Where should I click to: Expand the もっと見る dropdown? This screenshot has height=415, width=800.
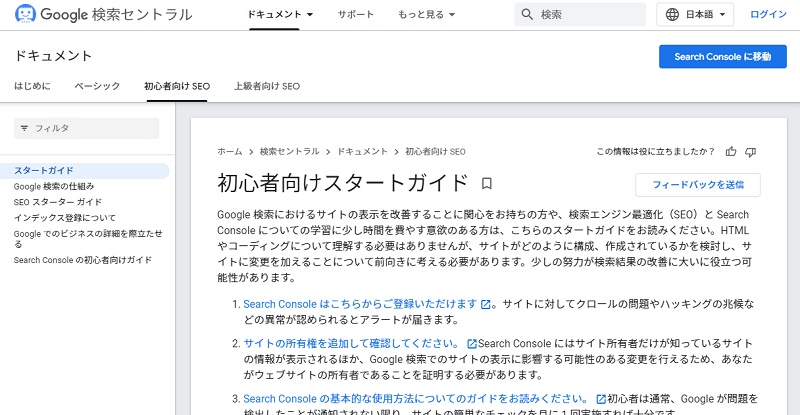[x=426, y=14]
